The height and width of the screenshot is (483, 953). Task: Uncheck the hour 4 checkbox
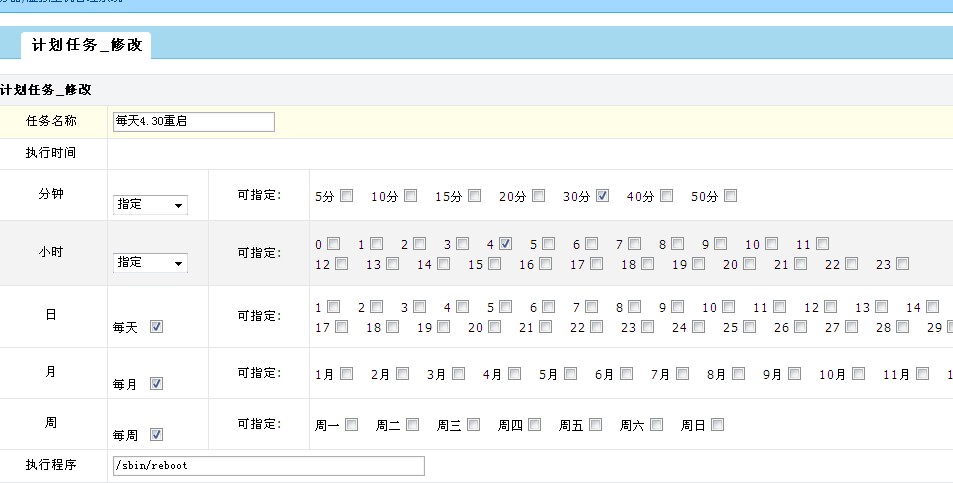pyautogui.click(x=506, y=243)
